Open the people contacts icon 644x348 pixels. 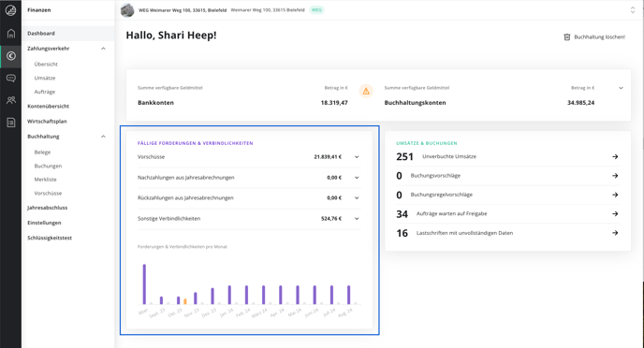[x=11, y=100]
